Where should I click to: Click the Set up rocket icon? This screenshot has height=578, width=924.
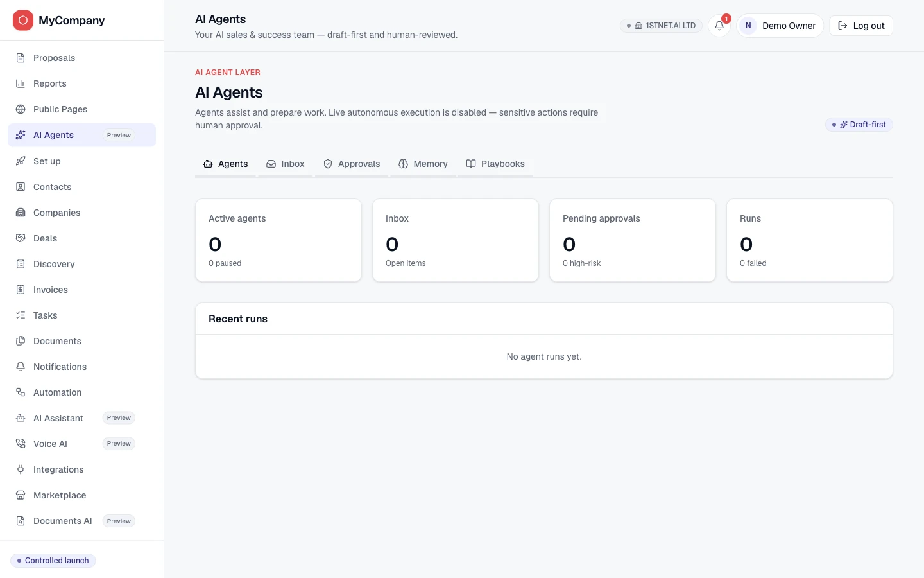pyautogui.click(x=21, y=161)
